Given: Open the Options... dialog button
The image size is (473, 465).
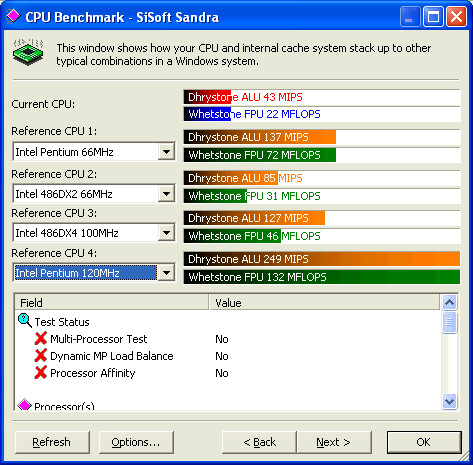Looking at the screenshot, I should (136, 442).
